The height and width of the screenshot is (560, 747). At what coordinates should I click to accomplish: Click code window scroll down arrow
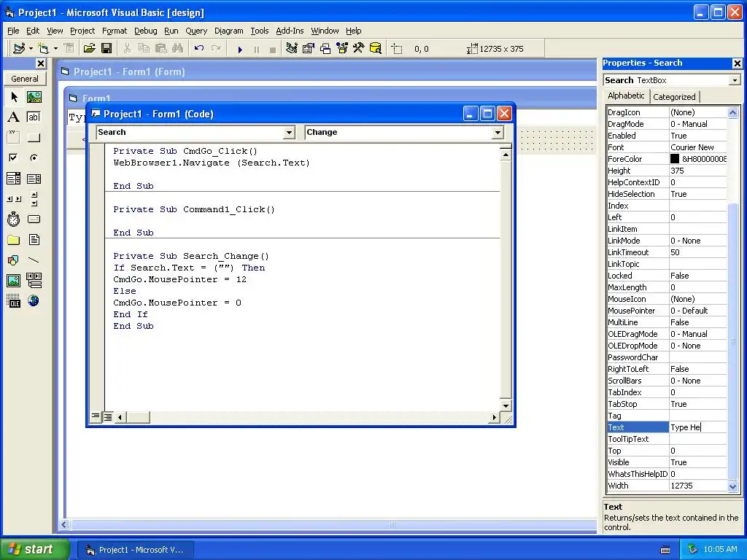(506, 405)
